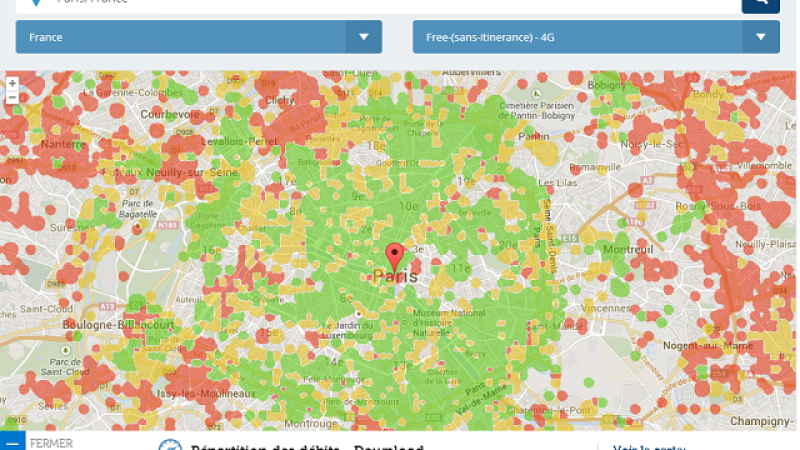Screen dimensions: 800x450
Task: Click the Courbevoie map label
Action: pyautogui.click(x=170, y=114)
